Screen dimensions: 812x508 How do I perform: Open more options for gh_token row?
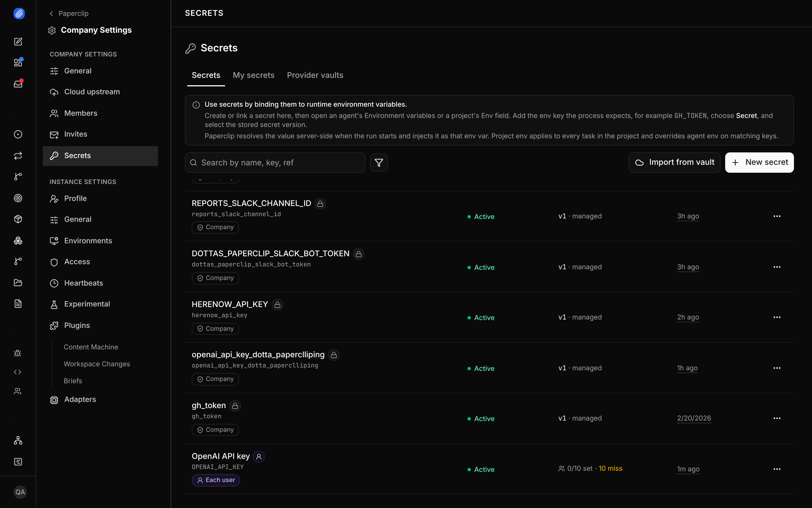(777, 418)
